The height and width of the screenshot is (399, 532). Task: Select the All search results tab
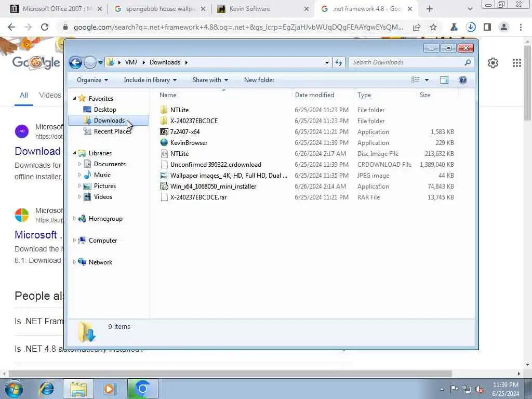pos(24,96)
